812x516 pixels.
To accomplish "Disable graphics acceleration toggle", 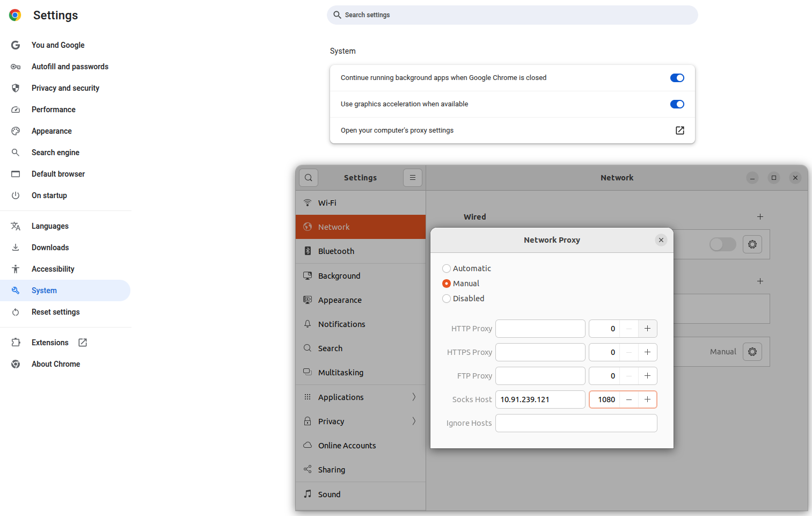I will tap(677, 104).
